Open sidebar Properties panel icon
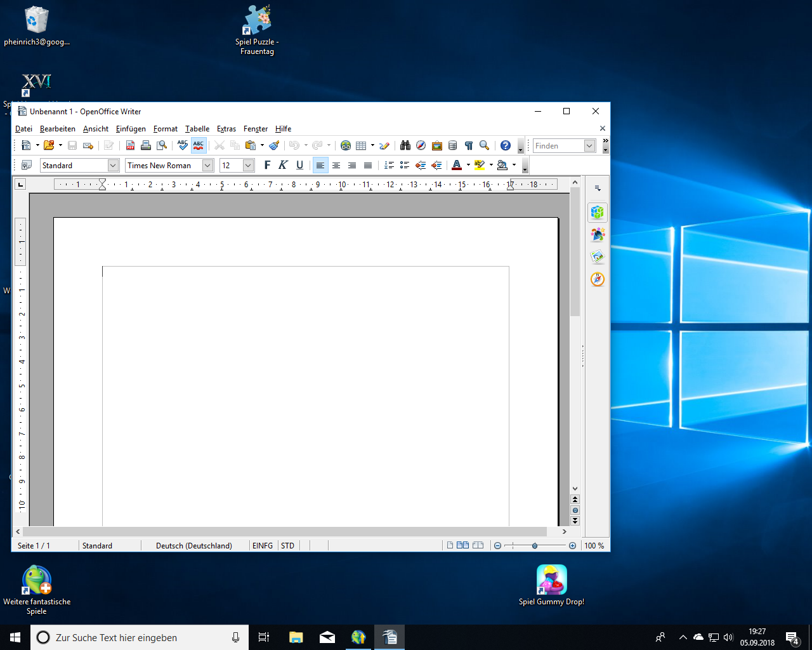This screenshot has height=650, width=812. pyautogui.click(x=598, y=212)
